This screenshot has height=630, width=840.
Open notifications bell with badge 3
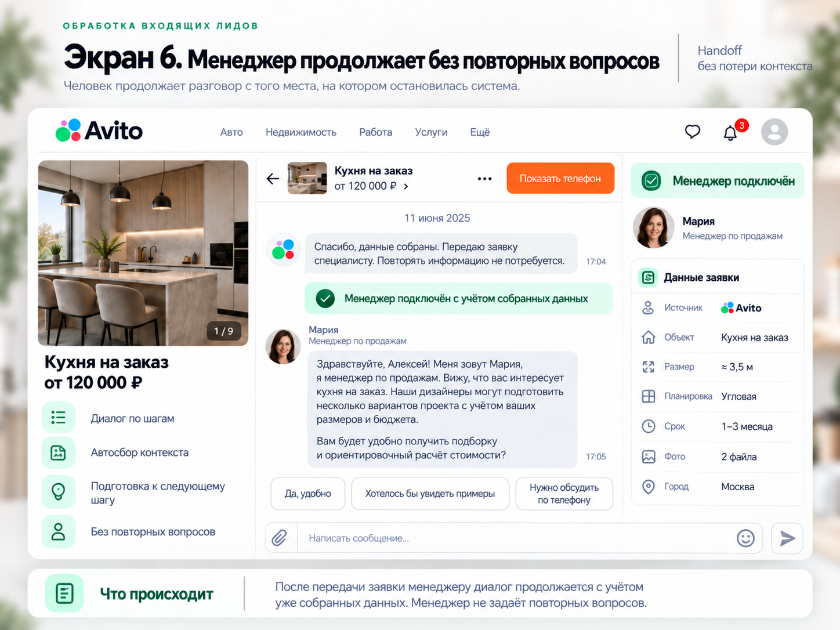point(730,133)
